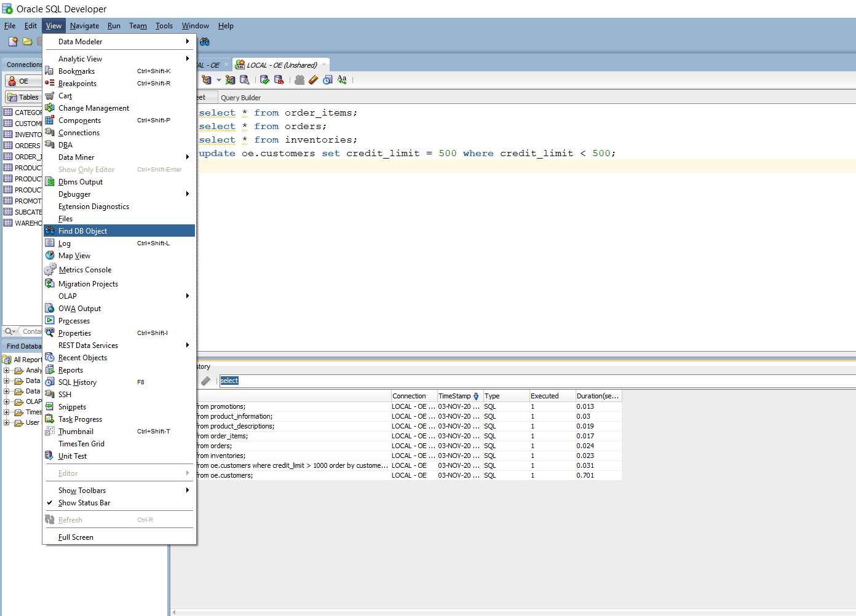The image size is (856, 616).
Task: Open the Tools menu in menu bar
Action: (164, 26)
